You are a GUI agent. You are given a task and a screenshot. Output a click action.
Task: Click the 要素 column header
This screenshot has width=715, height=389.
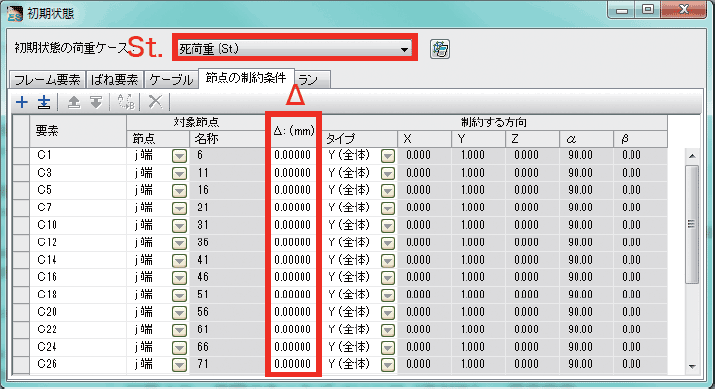pyautogui.click(x=78, y=131)
